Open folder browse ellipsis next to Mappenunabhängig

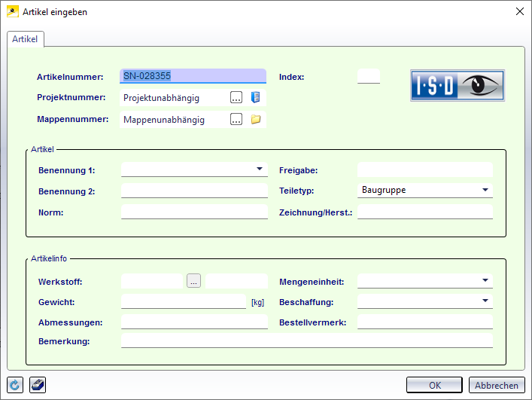(x=236, y=119)
